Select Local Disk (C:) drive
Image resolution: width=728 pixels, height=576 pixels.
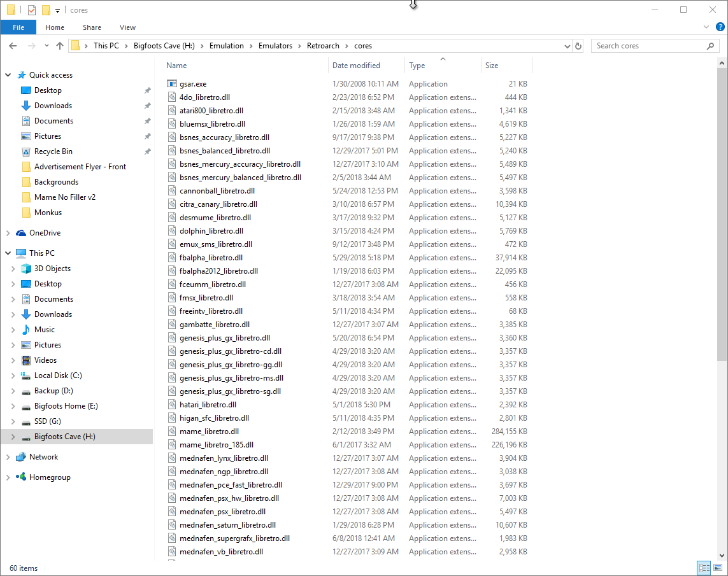58,376
